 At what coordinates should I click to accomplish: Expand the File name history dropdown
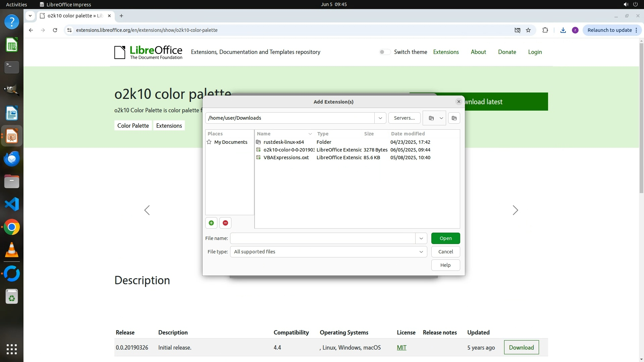point(421,238)
